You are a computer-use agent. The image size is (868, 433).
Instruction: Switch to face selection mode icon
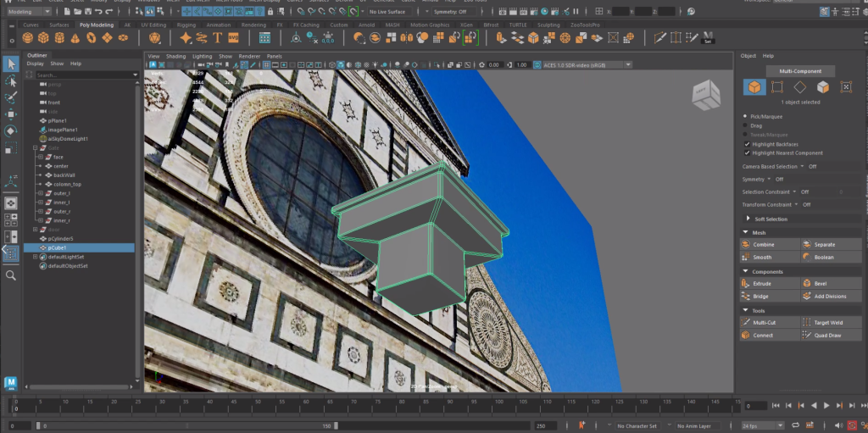pos(823,87)
